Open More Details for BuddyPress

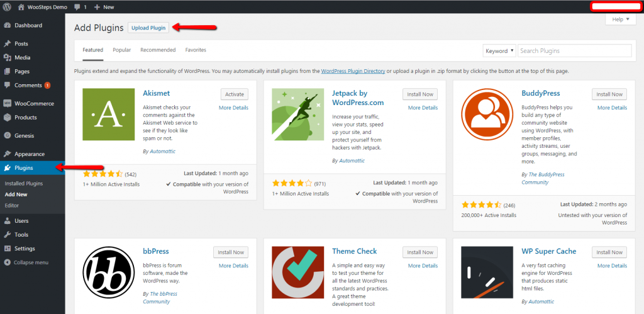613,108
